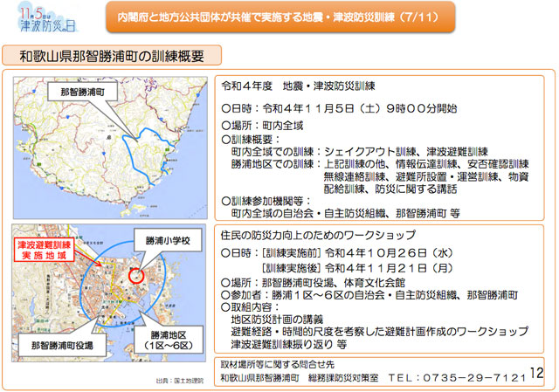Click the red 津波避難訓練 実施地域 label
The width and height of the screenshot is (559, 392).
pos(45,250)
